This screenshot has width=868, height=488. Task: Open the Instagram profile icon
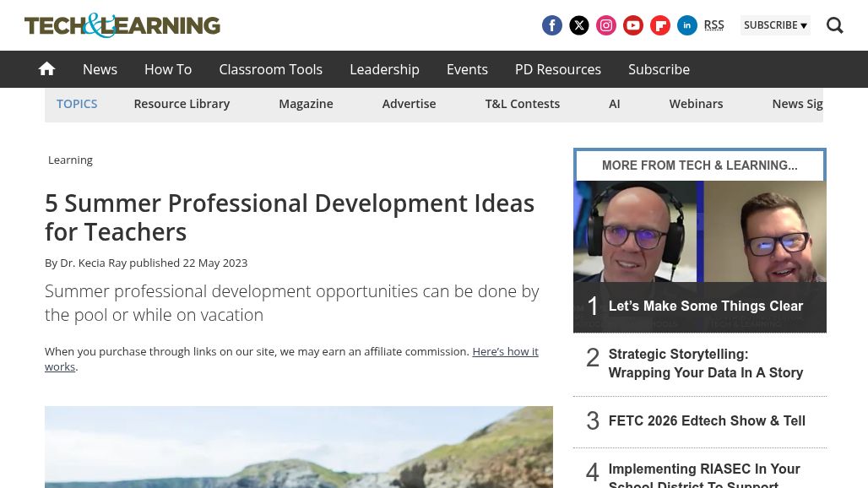click(606, 25)
